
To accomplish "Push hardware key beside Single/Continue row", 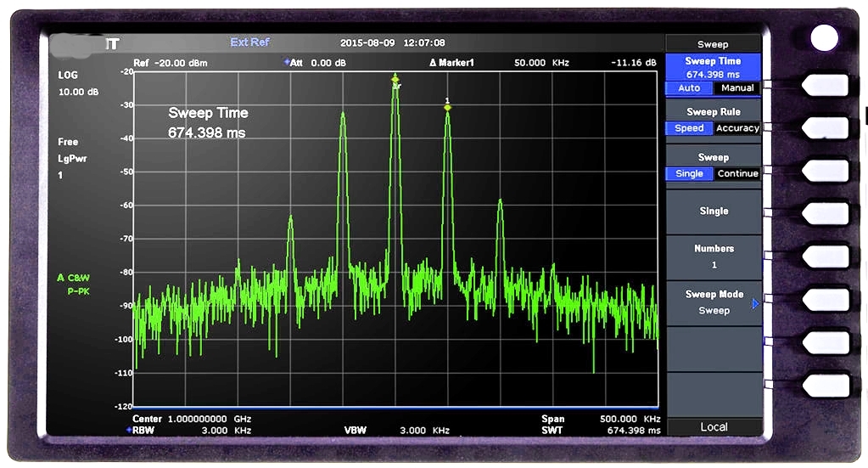I will pos(826,171).
